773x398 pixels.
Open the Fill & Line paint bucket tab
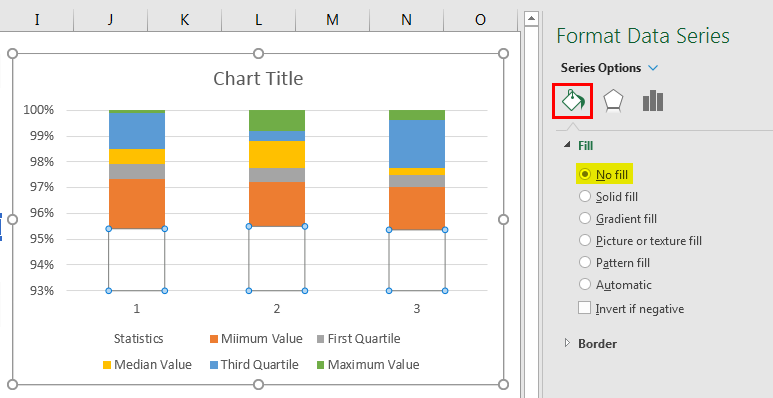click(x=572, y=101)
